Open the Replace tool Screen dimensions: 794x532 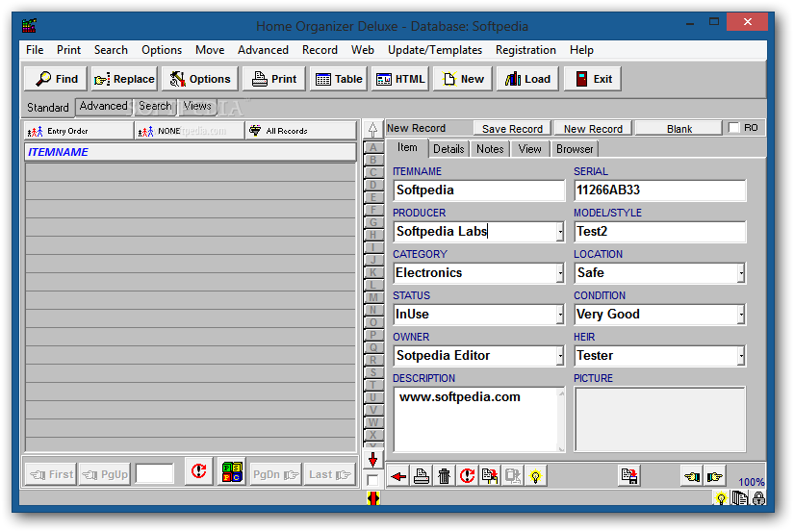pos(124,79)
